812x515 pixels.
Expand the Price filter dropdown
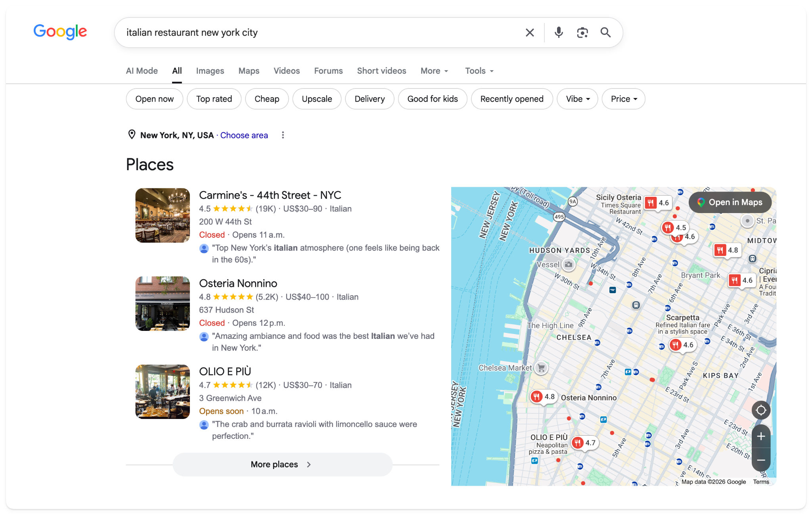tap(623, 99)
